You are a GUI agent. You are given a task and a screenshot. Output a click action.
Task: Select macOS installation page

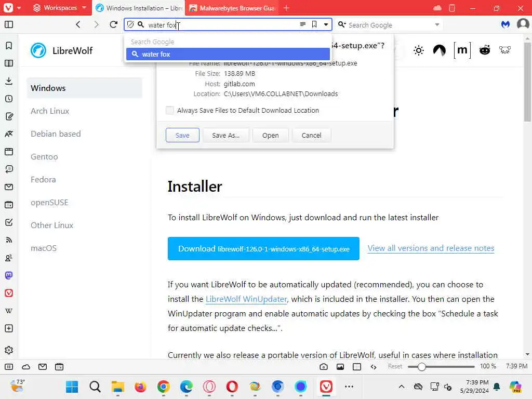click(x=44, y=248)
